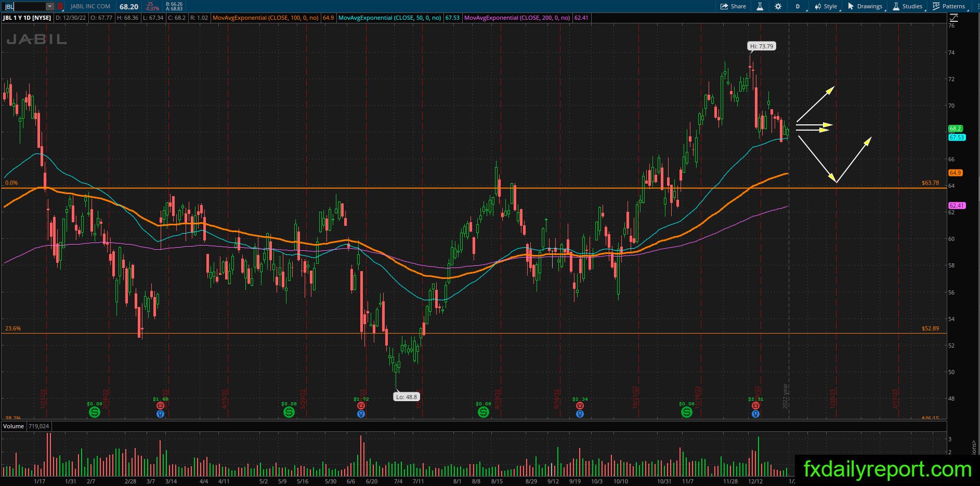
Task: Open the Drawings menu
Action: [866, 6]
